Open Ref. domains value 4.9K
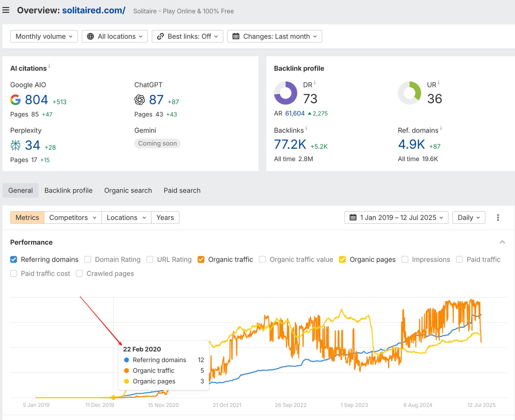The image size is (515, 420). click(411, 144)
